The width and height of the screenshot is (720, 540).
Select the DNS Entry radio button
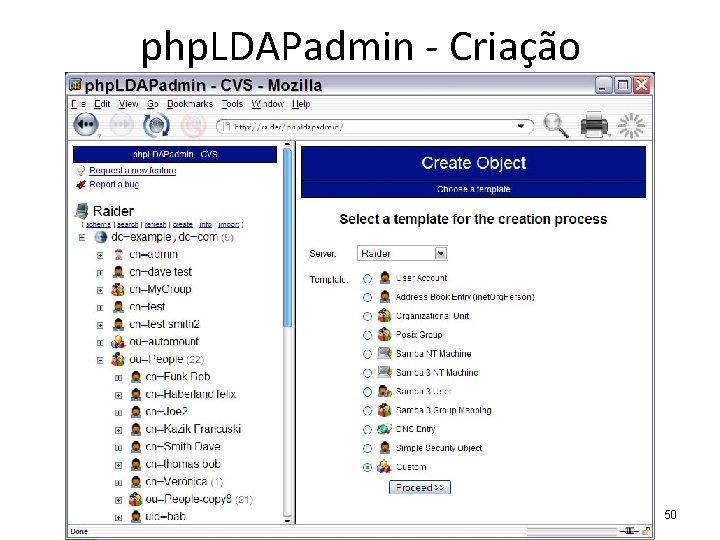367,430
